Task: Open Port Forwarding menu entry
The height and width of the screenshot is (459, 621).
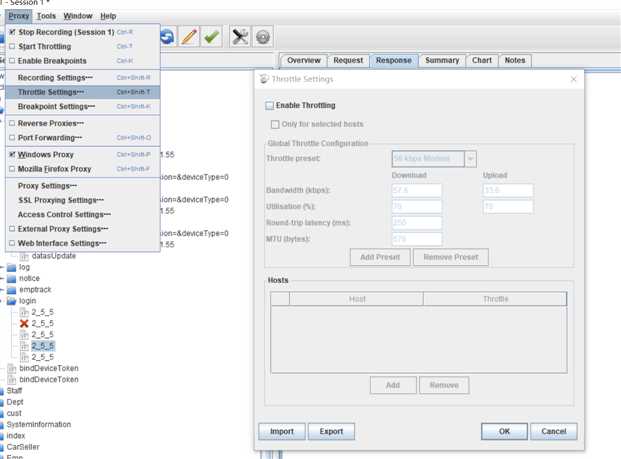Action: [x=82, y=137]
